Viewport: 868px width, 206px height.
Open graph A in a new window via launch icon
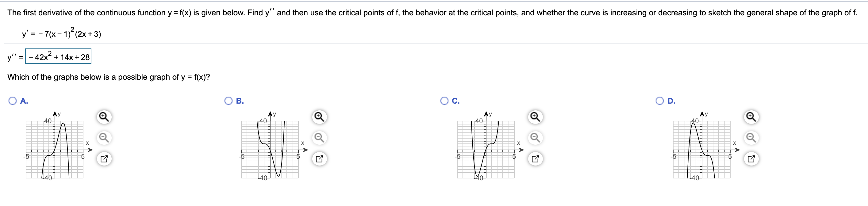pyautogui.click(x=103, y=158)
